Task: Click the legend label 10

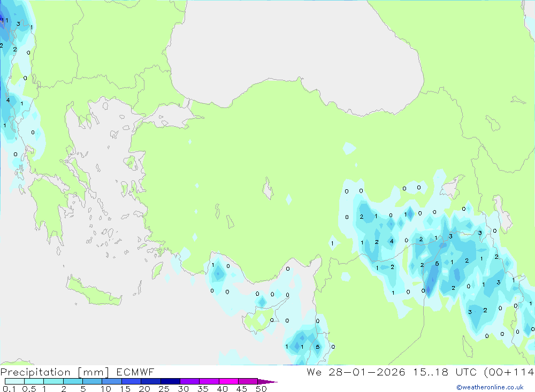Action: point(106,389)
